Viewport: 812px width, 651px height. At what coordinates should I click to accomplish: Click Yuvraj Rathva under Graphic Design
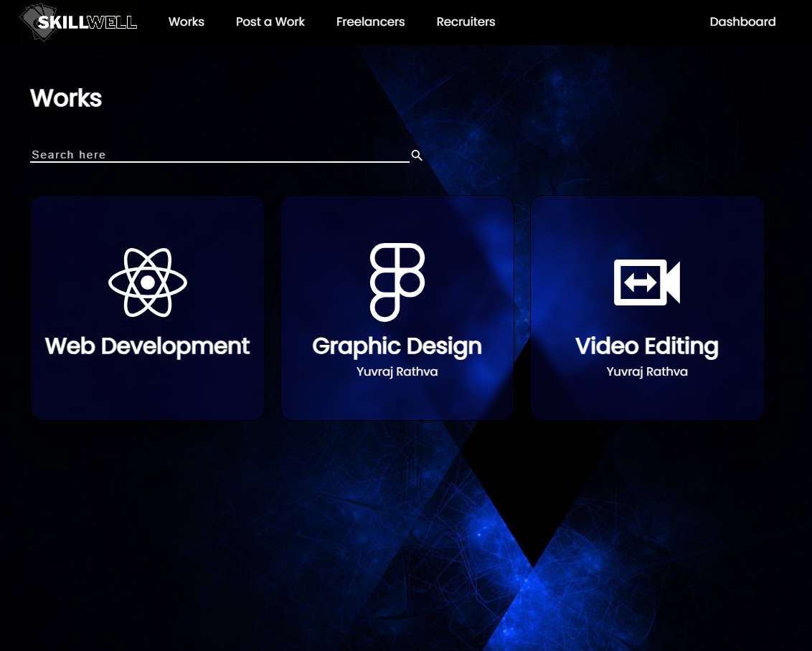point(397,371)
